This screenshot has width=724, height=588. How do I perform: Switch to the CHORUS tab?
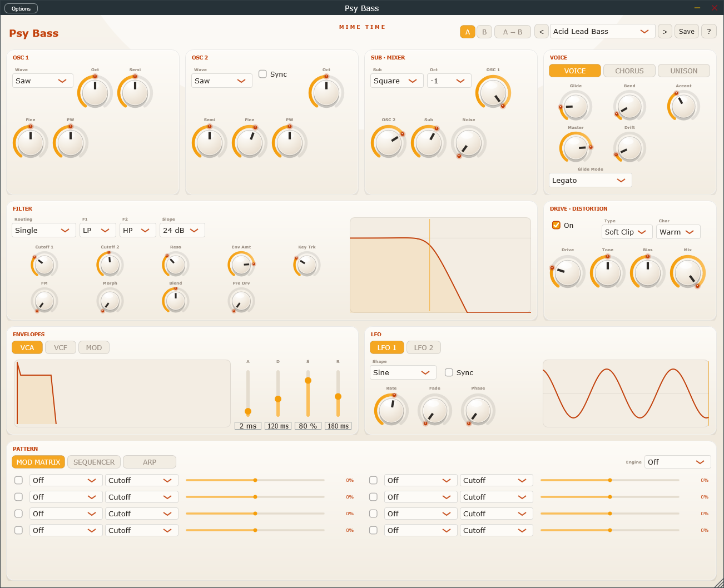click(629, 71)
